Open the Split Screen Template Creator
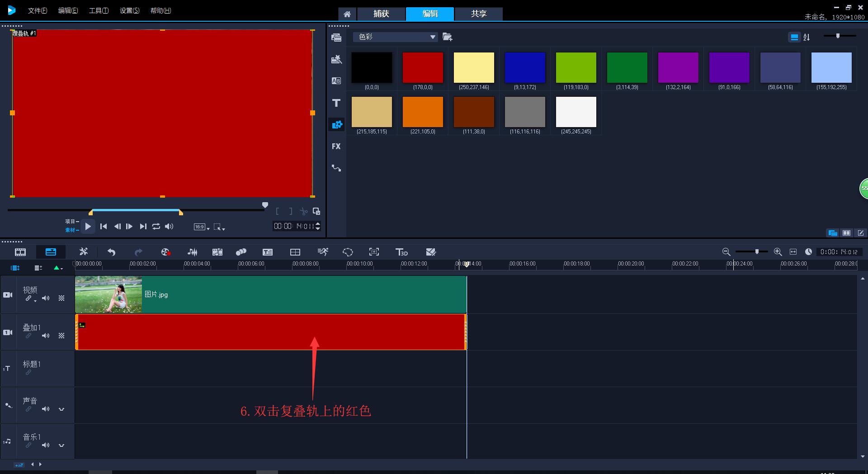This screenshot has height=474, width=868. pos(431,252)
